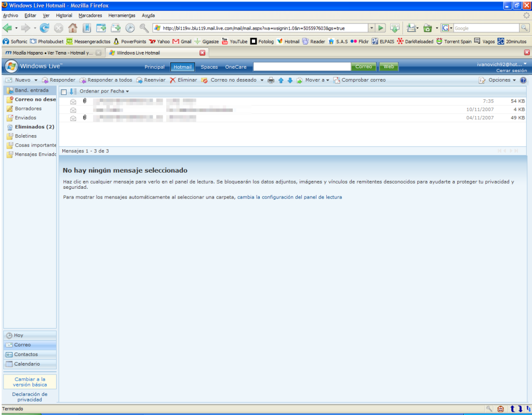Open the downloads icon with green arrow
The width and height of the screenshot is (532, 415).
395,28
